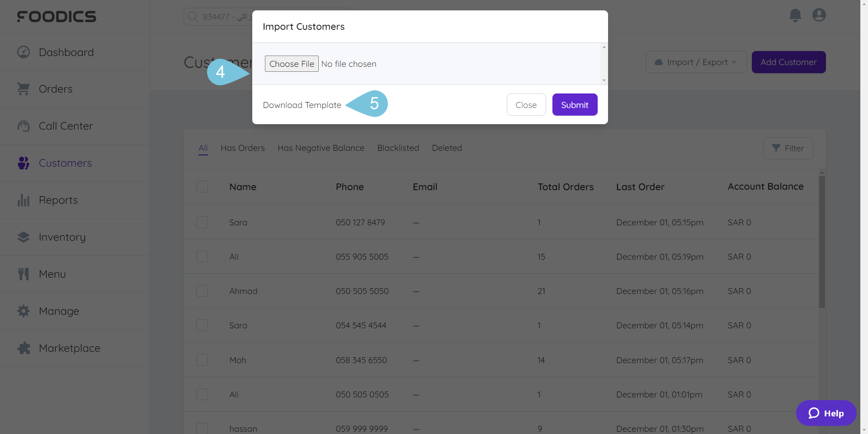The height and width of the screenshot is (434, 868).
Task: Click the Call Center headset icon
Action: pos(23,126)
